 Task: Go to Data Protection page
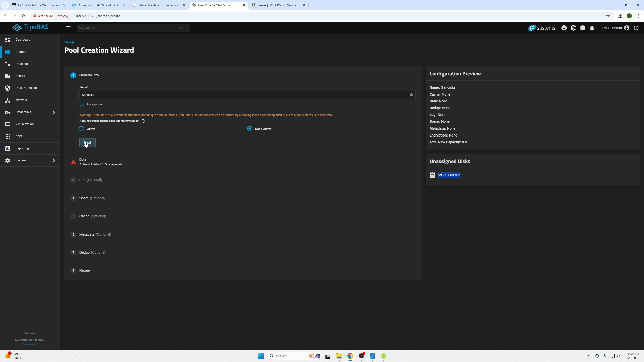[x=26, y=88]
